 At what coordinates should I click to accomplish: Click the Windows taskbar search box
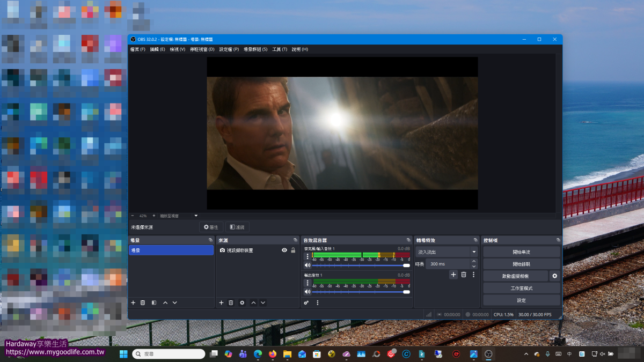click(x=169, y=354)
